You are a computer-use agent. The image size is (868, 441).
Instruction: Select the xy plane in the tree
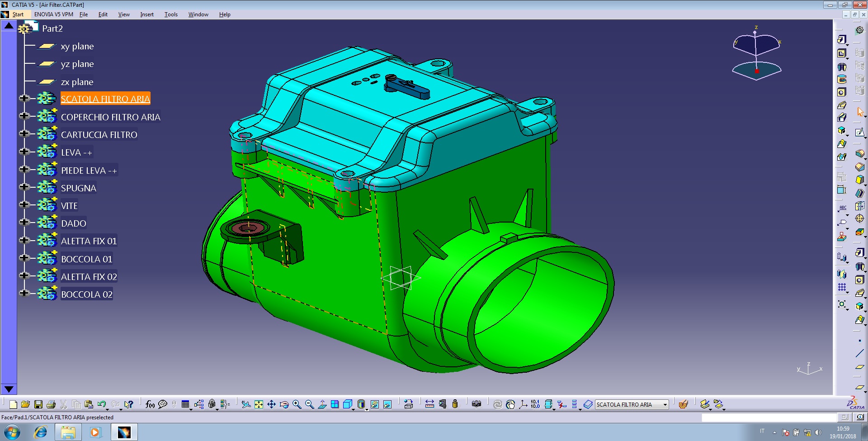(77, 47)
